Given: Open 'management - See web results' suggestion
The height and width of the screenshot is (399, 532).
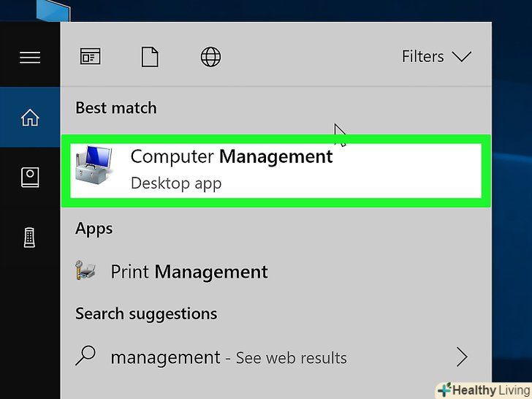Looking at the screenshot, I should (228, 357).
